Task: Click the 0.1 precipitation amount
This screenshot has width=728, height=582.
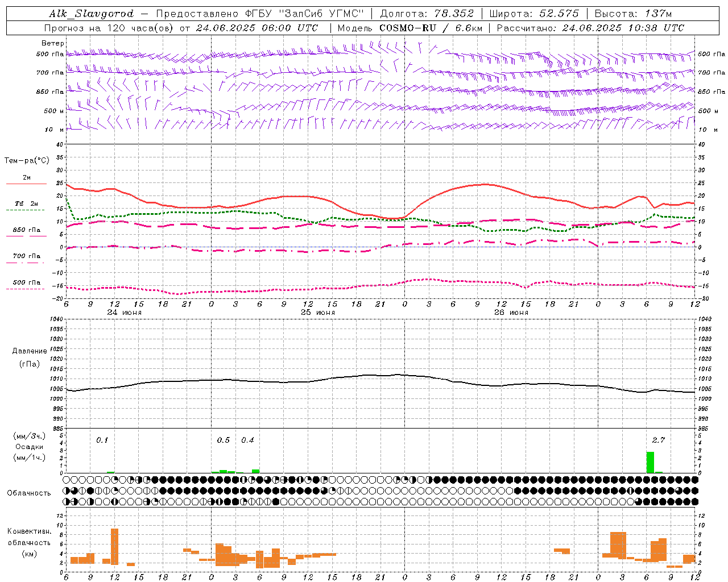Action: pyautogui.click(x=102, y=440)
